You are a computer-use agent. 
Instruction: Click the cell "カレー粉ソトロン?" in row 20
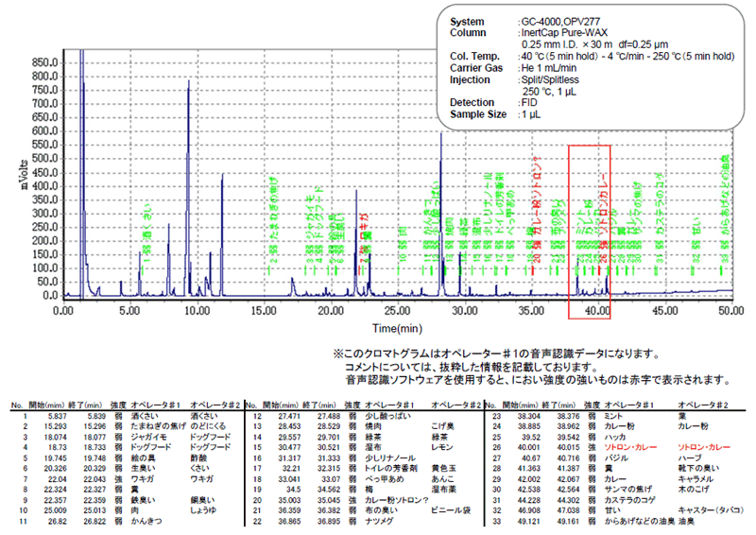(397, 500)
